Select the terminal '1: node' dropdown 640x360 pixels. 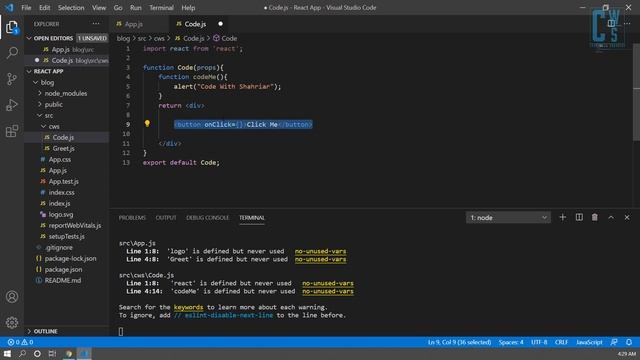pyautogui.click(x=508, y=218)
